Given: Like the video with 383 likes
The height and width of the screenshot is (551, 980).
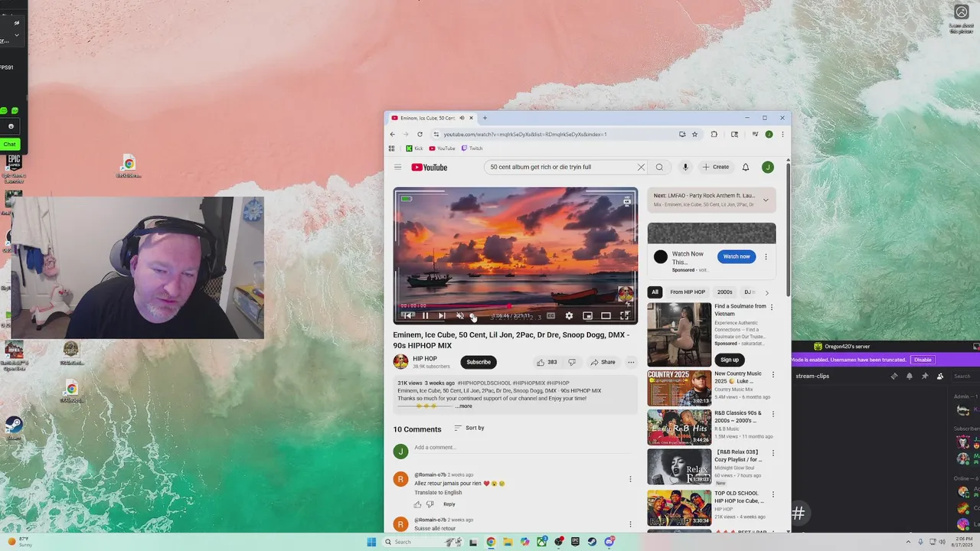Looking at the screenshot, I should pos(547,362).
